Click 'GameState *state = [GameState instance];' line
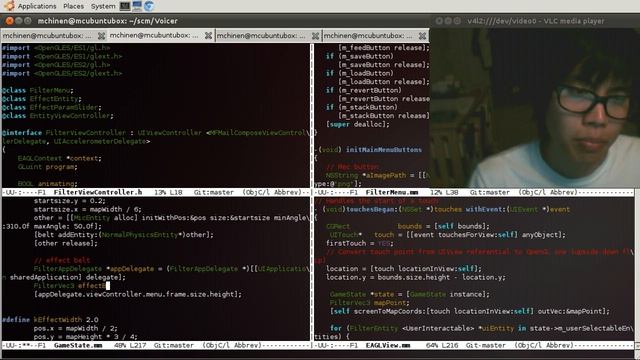 pyautogui.click(x=409, y=294)
